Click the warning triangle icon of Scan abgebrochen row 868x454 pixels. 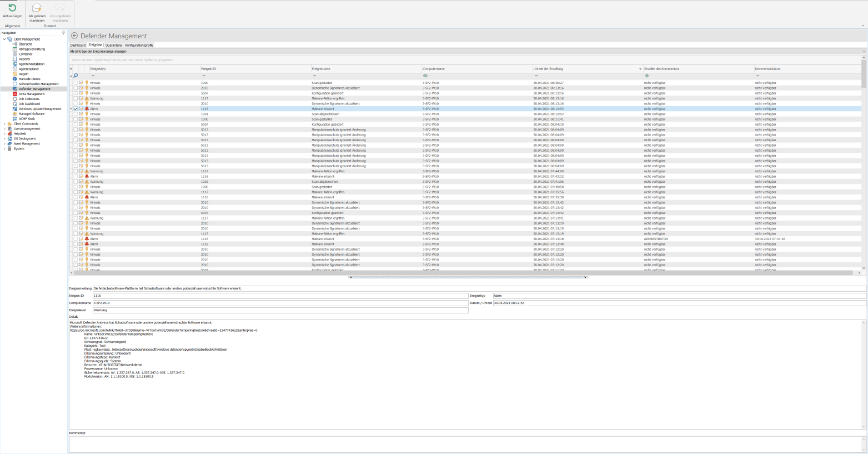click(x=87, y=182)
